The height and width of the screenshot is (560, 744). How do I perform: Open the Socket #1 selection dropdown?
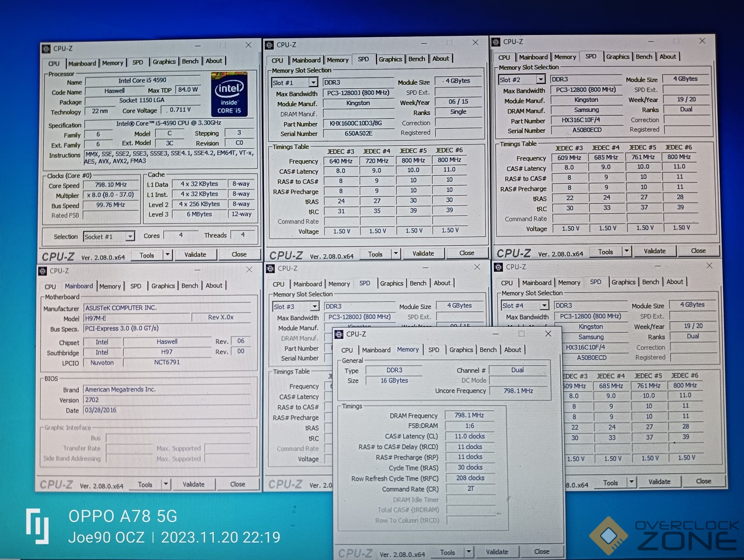pyautogui.click(x=130, y=237)
